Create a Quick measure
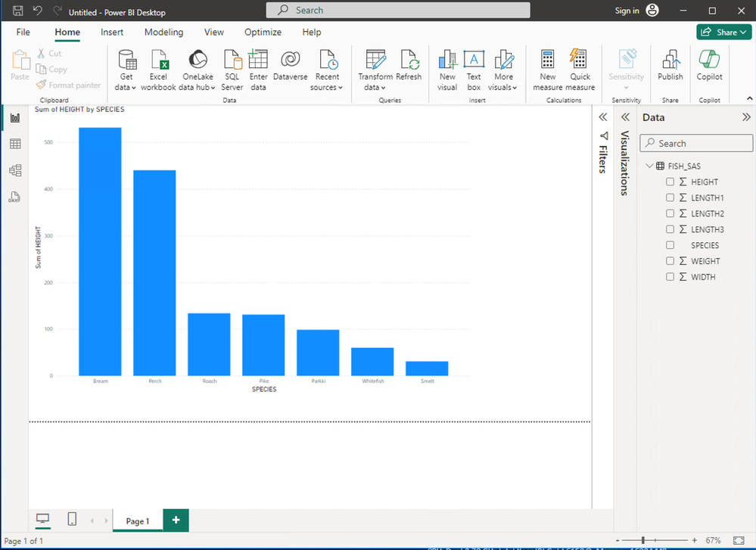The image size is (756, 550). tap(580, 70)
